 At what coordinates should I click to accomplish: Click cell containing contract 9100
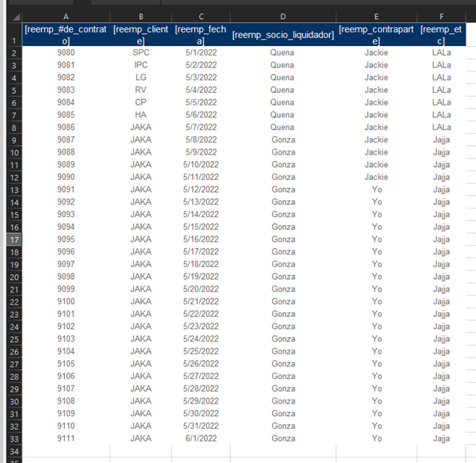(x=66, y=301)
